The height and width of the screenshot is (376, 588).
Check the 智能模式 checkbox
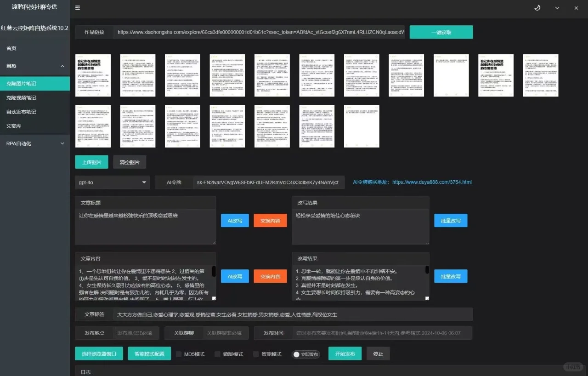[x=256, y=354]
